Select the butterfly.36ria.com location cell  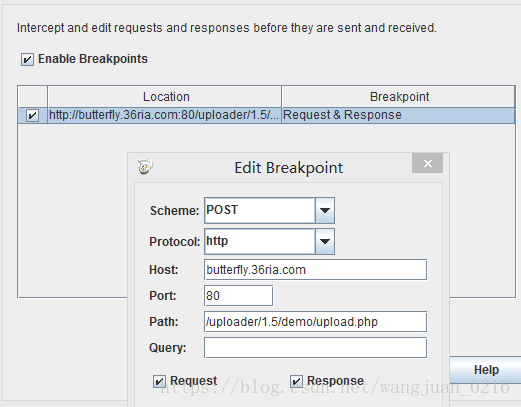click(165, 115)
